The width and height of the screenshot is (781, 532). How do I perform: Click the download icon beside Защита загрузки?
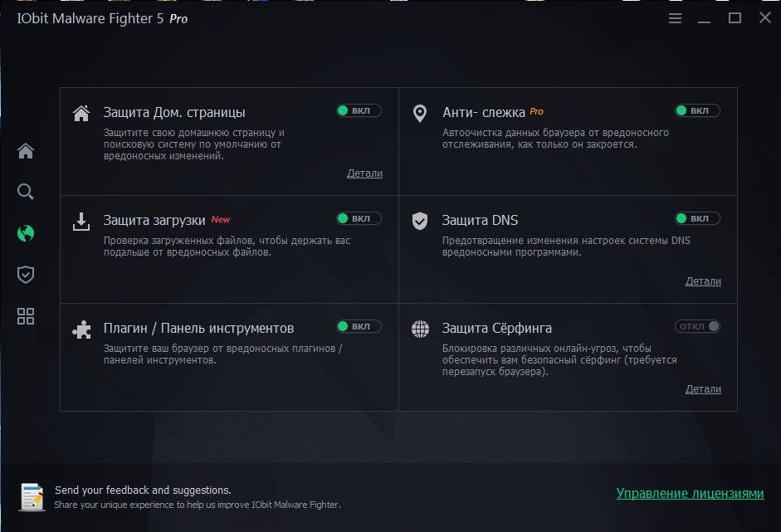(81, 222)
